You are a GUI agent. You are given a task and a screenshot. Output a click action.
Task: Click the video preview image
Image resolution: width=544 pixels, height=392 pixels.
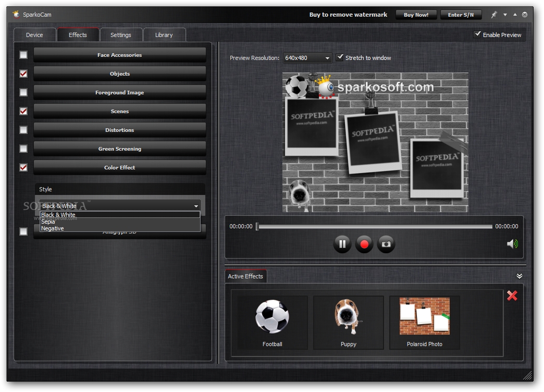375,142
